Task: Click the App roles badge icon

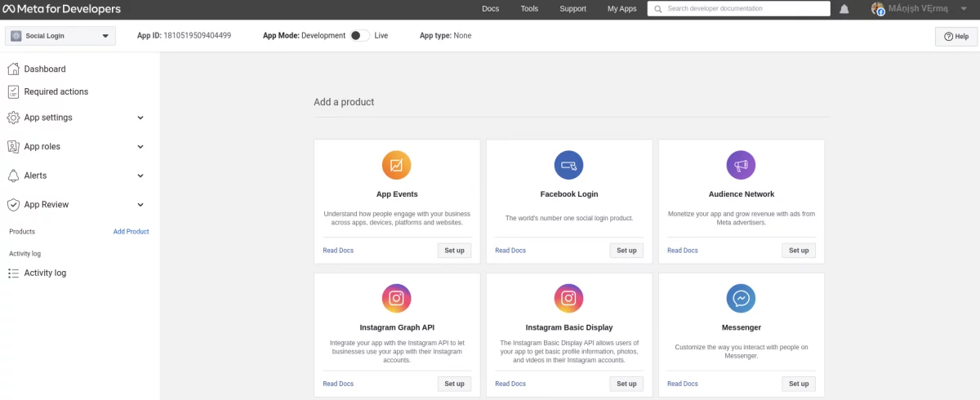Action: point(13,147)
